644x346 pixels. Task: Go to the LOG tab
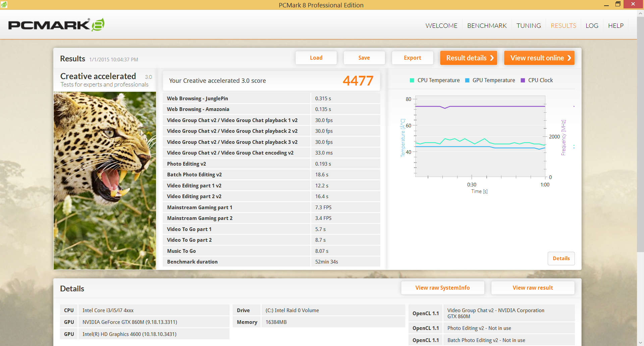pyautogui.click(x=592, y=25)
